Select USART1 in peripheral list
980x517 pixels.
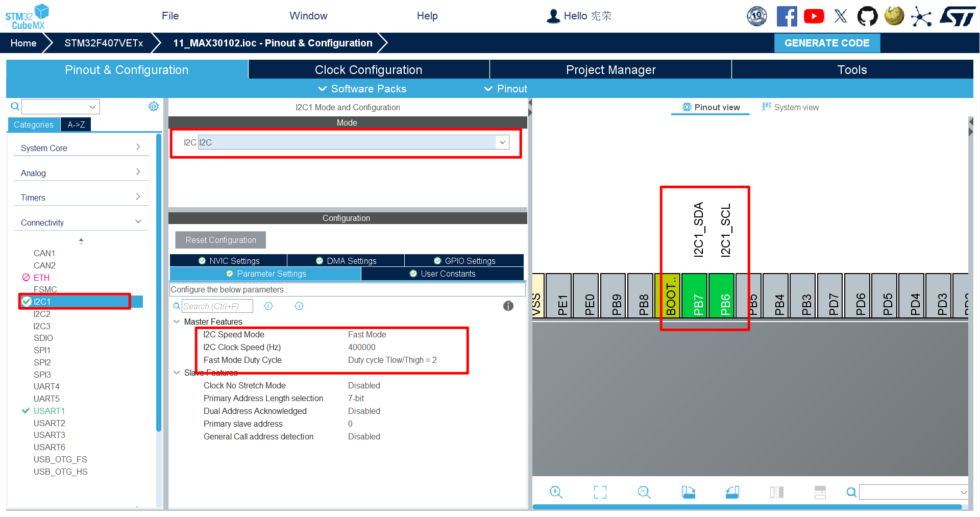pos(49,411)
